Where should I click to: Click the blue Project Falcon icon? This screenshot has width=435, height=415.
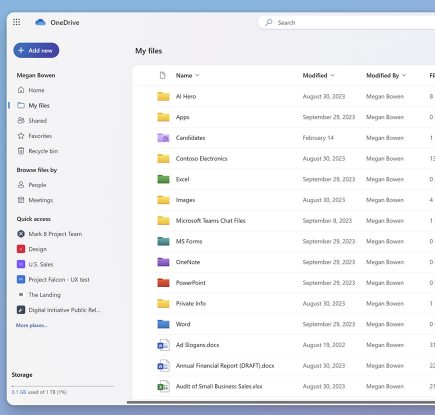coord(21,279)
